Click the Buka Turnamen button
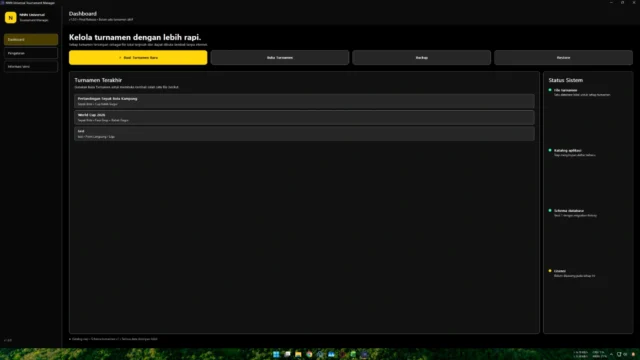This screenshot has width=640, height=360. click(x=280, y=58)
